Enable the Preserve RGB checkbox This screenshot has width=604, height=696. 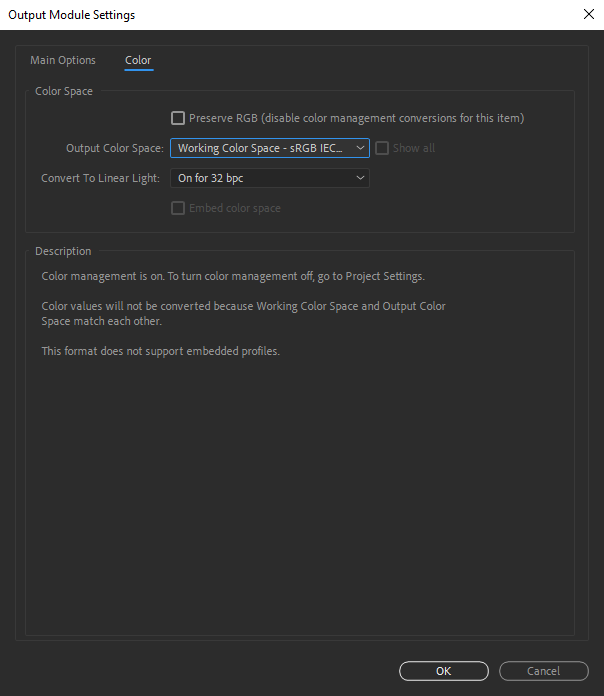click(178, 118)
